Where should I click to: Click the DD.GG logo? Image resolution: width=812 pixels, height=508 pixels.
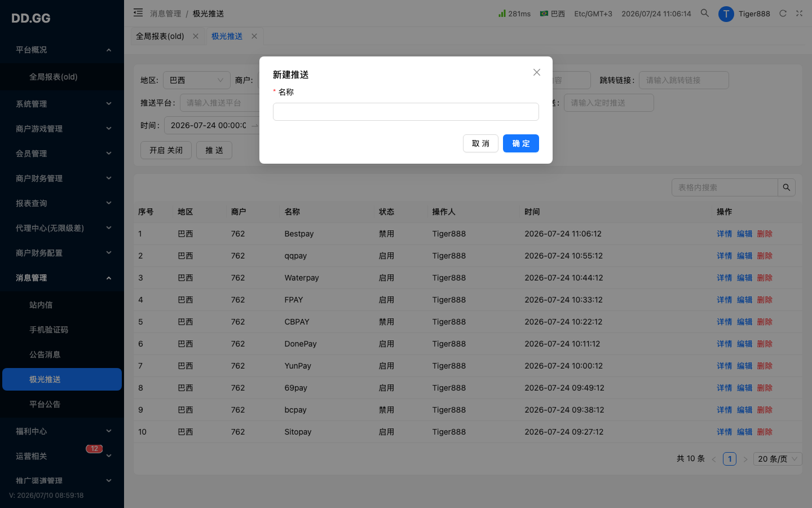31,18
